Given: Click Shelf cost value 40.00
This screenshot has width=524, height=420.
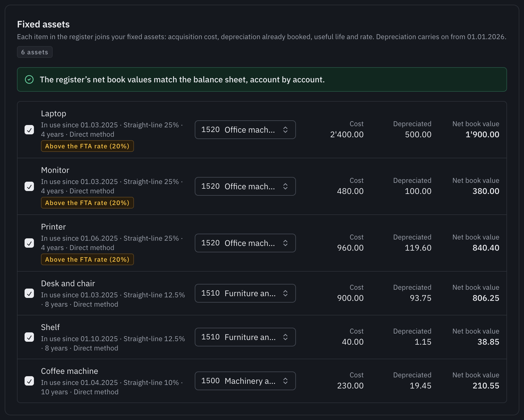Looking at the screenshot, I should click(353, 342).
